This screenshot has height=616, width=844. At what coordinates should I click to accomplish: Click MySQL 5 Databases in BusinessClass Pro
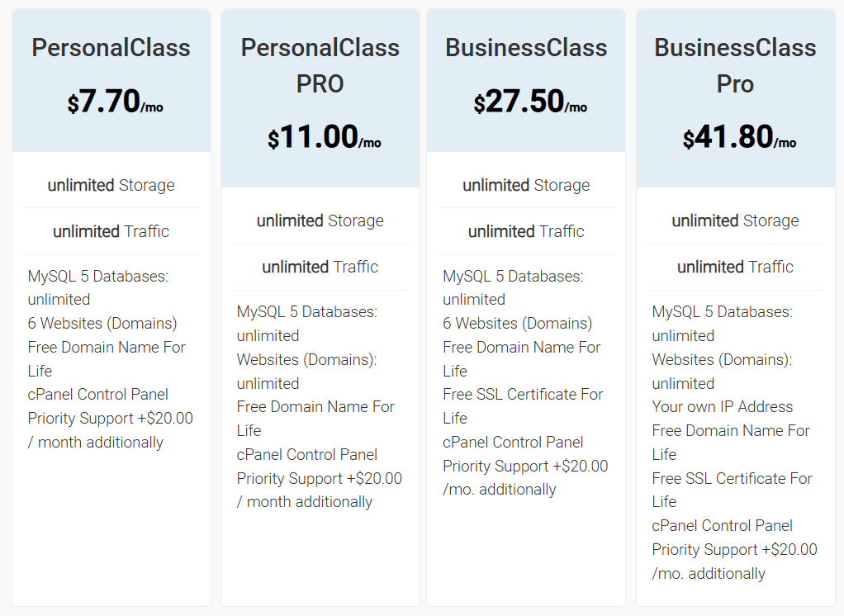[x=722, y=312]
